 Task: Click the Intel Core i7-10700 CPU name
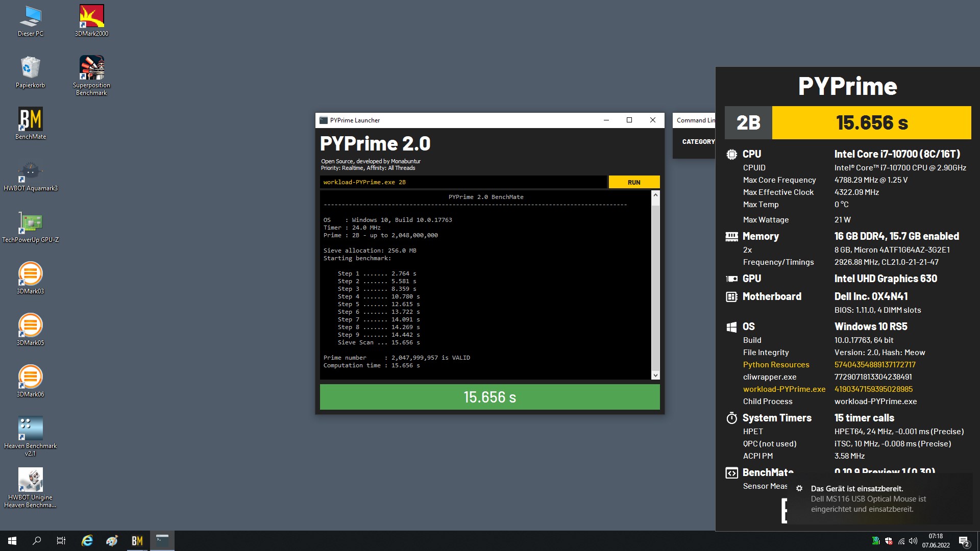(x=897, y=154)
